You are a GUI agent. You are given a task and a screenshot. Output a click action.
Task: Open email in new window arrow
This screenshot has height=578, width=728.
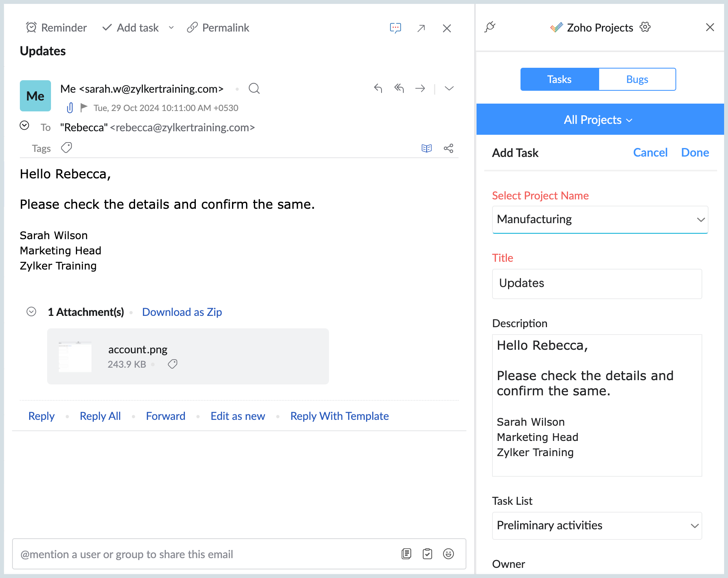421,28
